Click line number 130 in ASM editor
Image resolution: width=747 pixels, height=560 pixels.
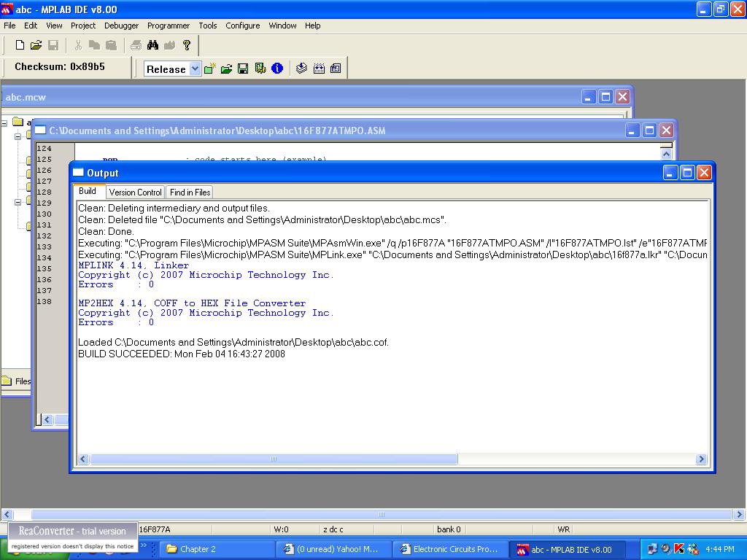tap(44, 214)
